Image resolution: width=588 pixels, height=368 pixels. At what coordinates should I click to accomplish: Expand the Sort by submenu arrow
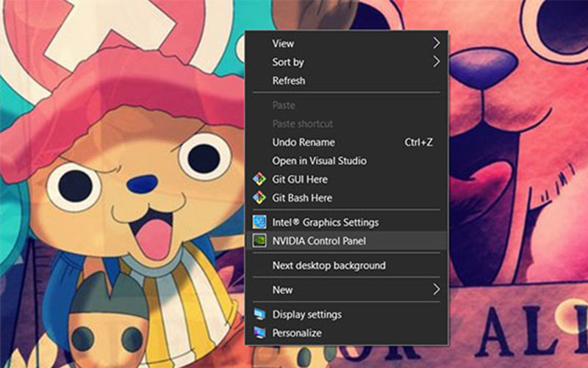(437, 62)
